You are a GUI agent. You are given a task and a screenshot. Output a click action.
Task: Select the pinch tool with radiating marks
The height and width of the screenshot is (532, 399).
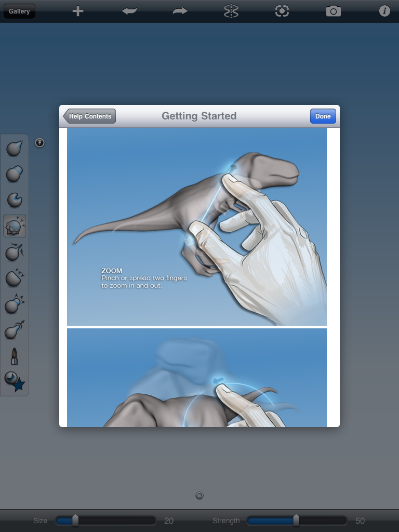14,304
